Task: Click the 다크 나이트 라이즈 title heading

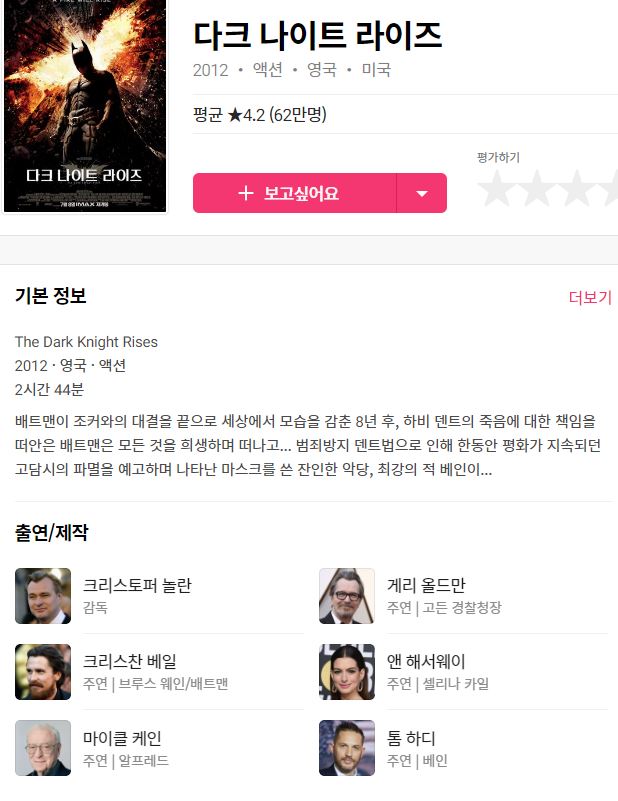Action: tap(317, 35)
